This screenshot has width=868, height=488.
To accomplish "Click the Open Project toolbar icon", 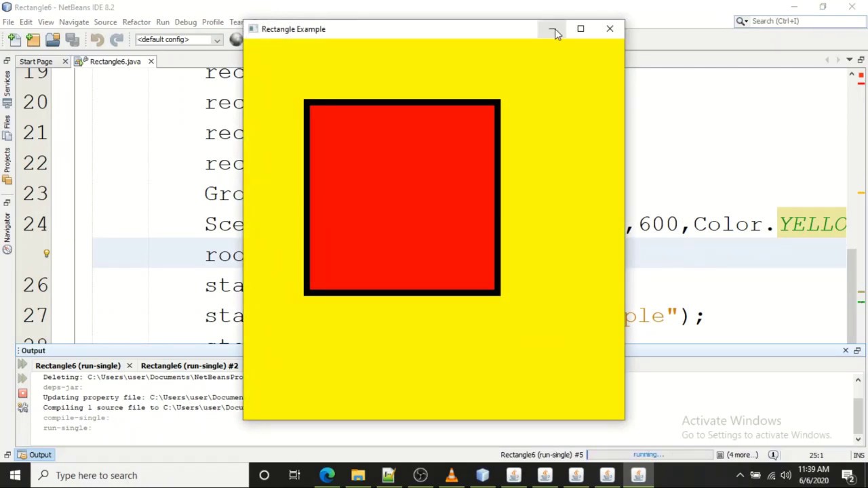I will click(52, 39).
